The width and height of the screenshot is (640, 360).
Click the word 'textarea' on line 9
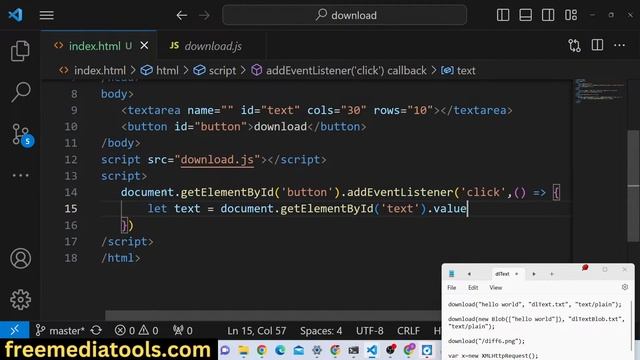pyautogui.click(x=154, y=110)
